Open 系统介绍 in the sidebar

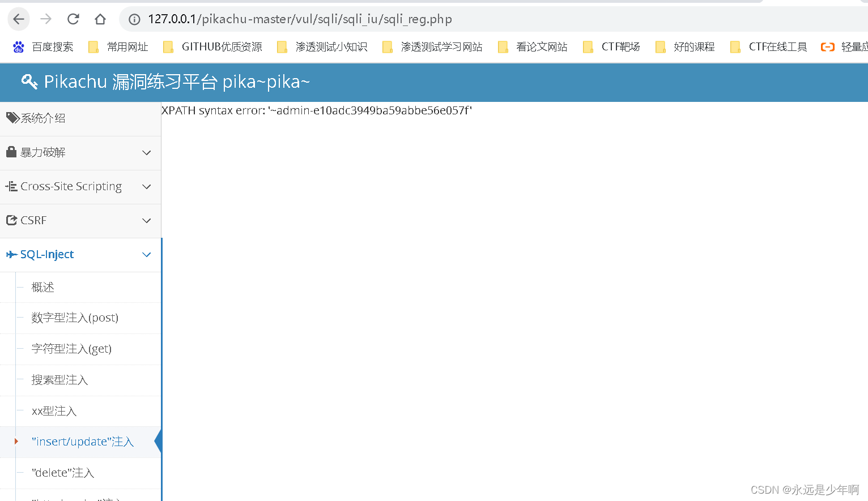tap(80, 119)
